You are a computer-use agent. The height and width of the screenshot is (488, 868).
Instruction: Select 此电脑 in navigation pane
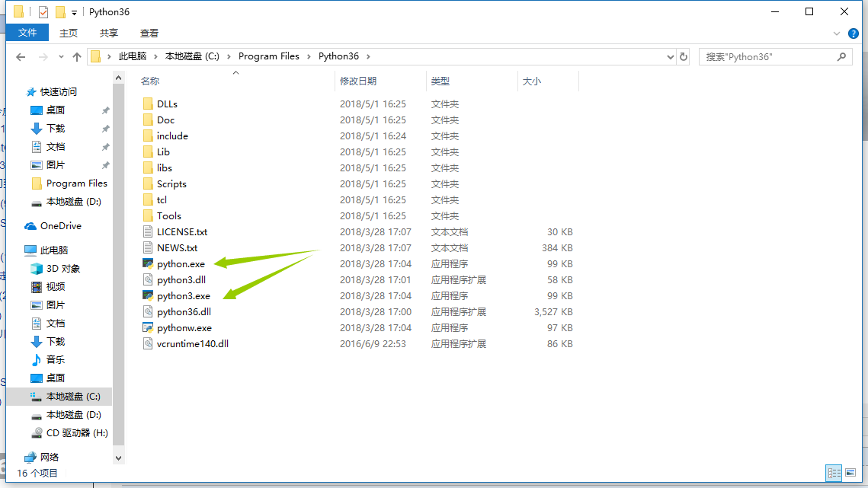53,250
